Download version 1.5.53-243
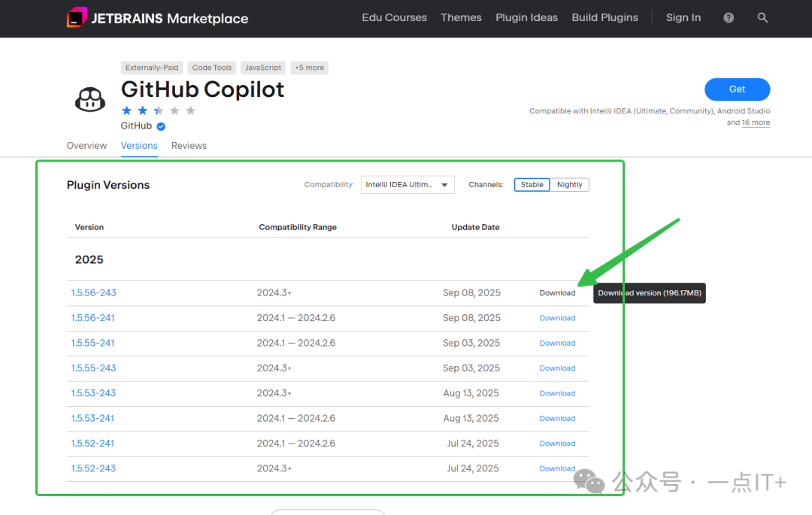Image resolution: width=812 pixels, height=515 pixels. point(557,393)
